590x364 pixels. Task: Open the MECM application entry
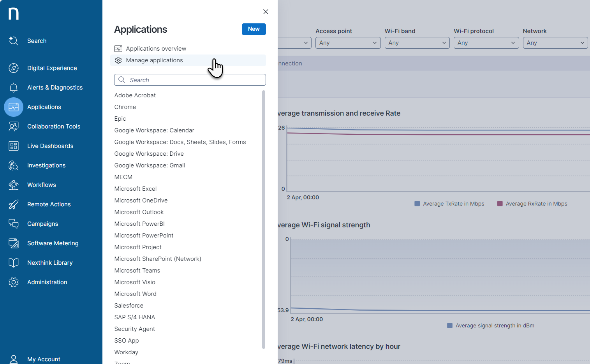tap(123, 177)
